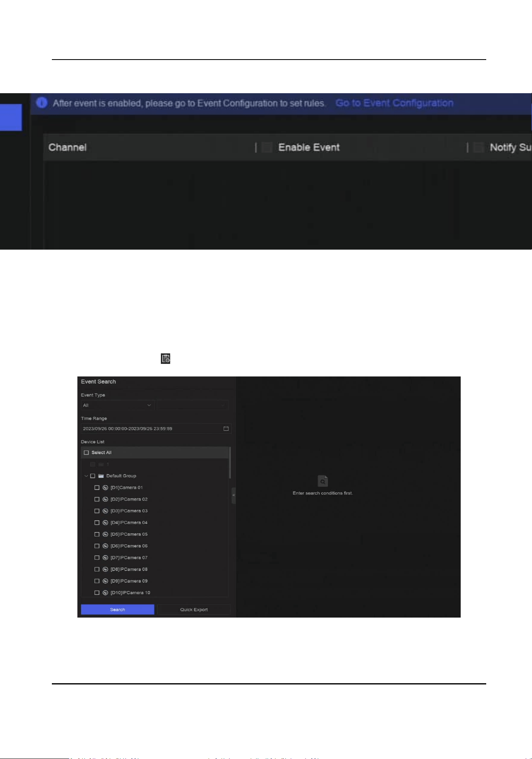Screen dimensions: 532x759
Task: Check the [D2]IPCamera 02 checkbox
Action: click(97, 499)
